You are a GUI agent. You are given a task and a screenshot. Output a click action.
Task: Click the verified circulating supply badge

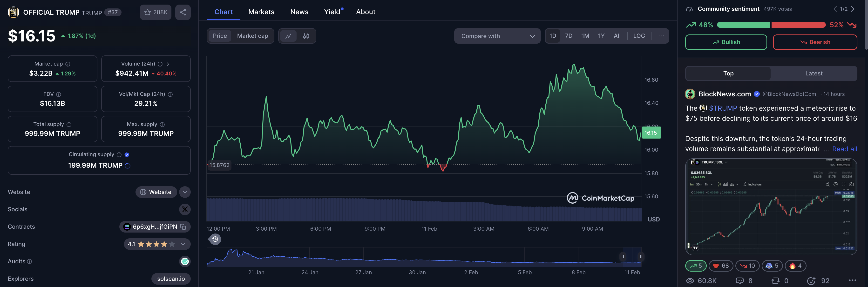[x=127, y=155]
